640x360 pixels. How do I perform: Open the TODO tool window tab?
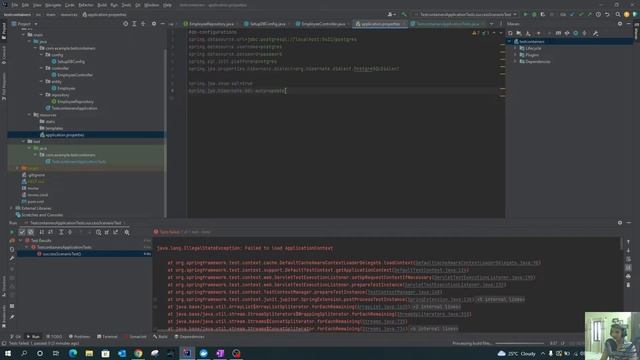(54, 337)
